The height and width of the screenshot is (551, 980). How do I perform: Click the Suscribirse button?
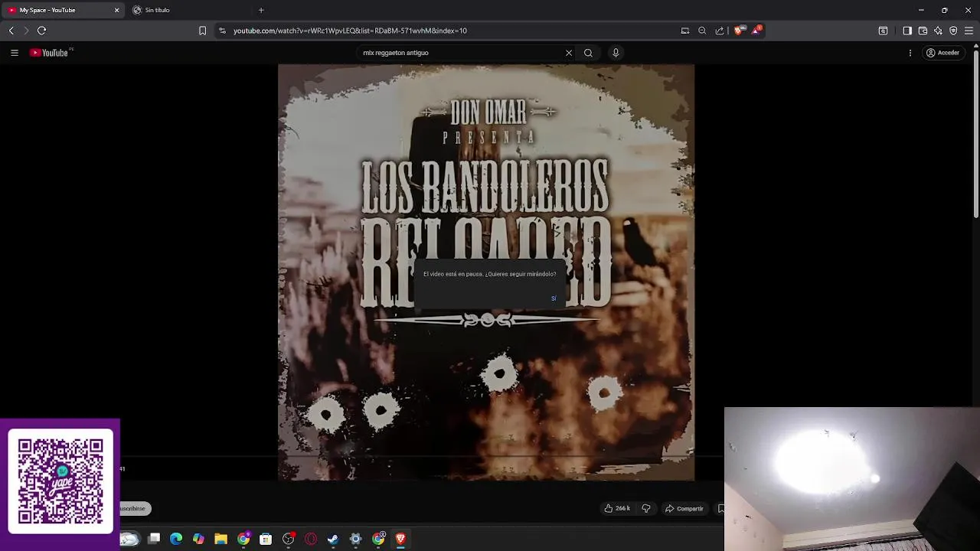(135, 508)
